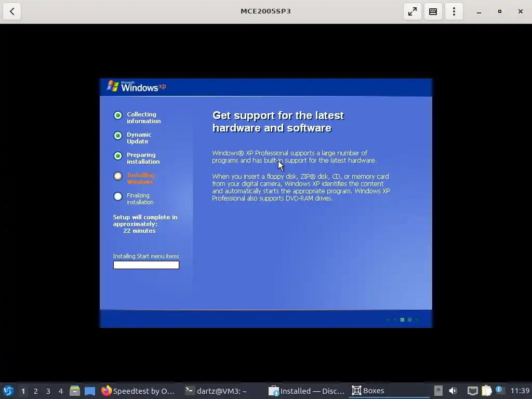Image resolution: width=532 pixels, height=399 pixels.
Task: Open the file manager from the taskbar
Action: coord(75,391)
